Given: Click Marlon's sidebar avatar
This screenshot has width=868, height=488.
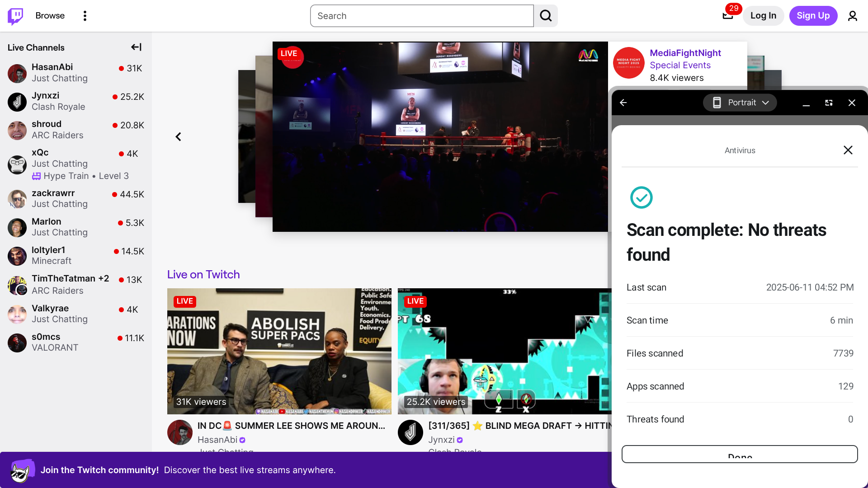Looking at the screenshot, I should tap(17, 227).
